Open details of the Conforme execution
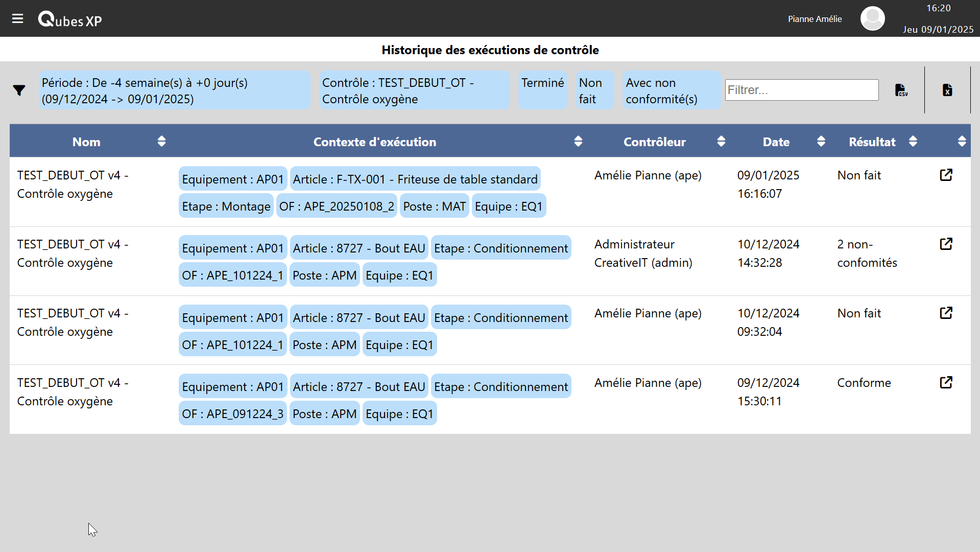Screen dimensions: 980x552 (x=946, y=383)
